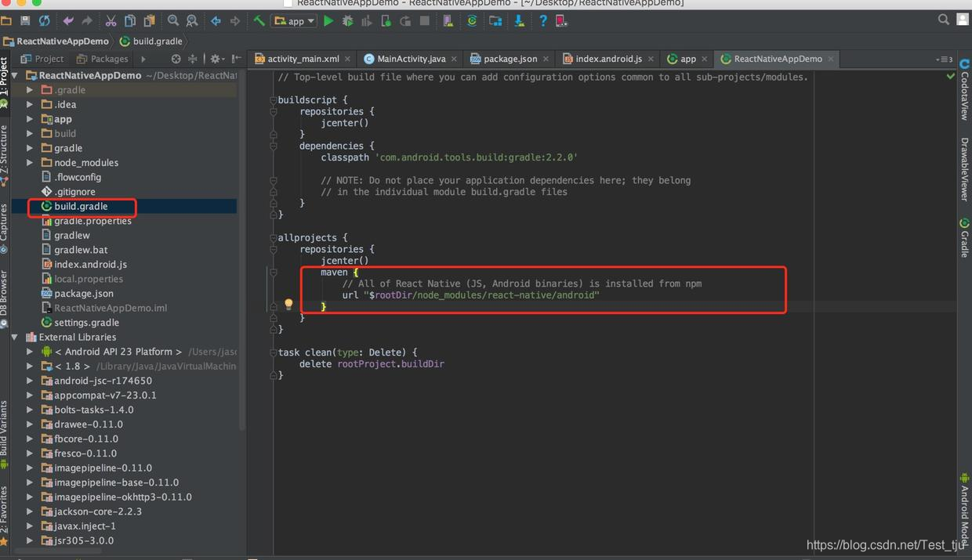This screenshot has width=972, height=560.
Task: Click the Copy icon in toolbar
Action: click(130, 20)
